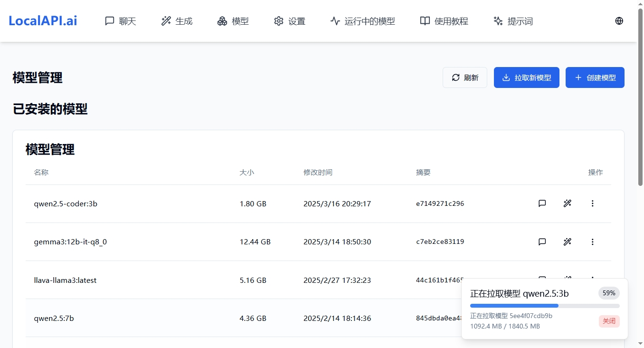
Task: Navigate to the 提示词 prompts page
Action: tap(513, 21)
